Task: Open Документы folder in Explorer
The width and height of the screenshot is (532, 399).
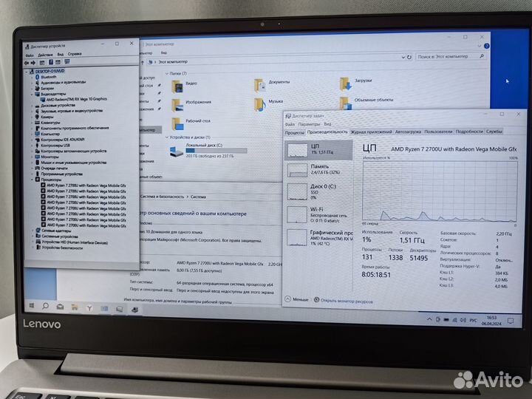Action: 272,85
